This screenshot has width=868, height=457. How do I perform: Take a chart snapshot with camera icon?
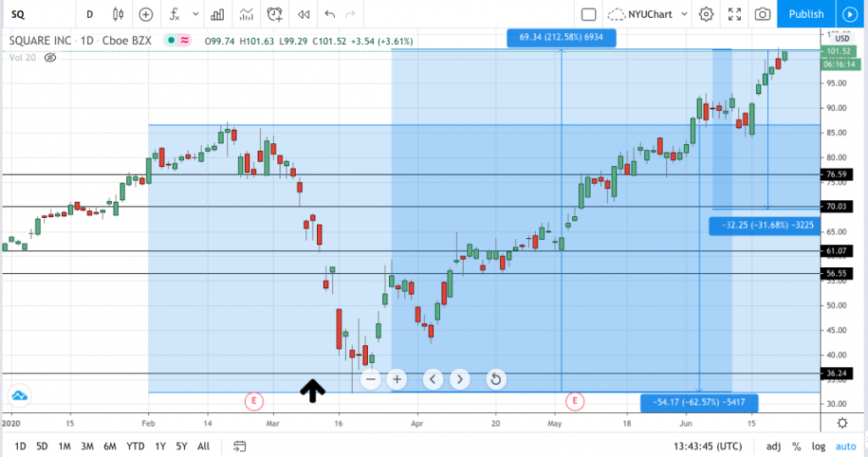pyautogui.click(x=763, y=14)
